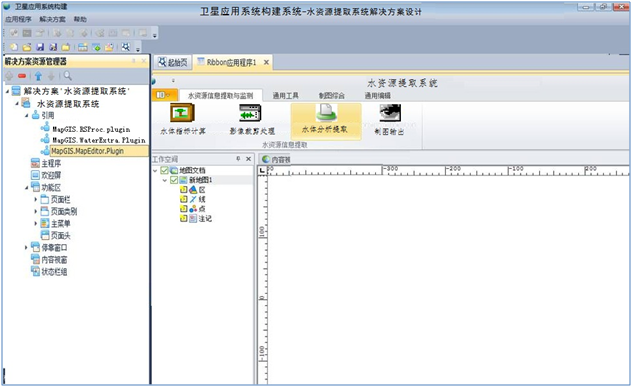
Task: Open the 解决方案 menu
Action: coord(52,19)
